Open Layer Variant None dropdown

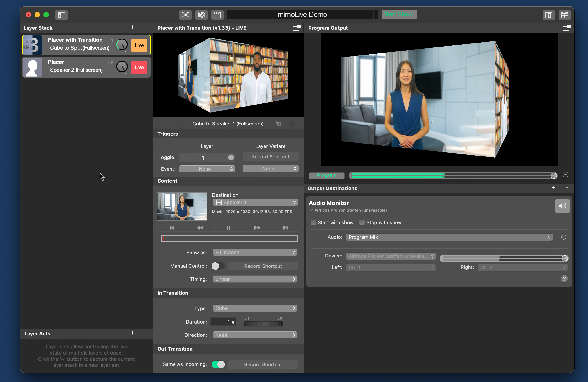(270, 168)
